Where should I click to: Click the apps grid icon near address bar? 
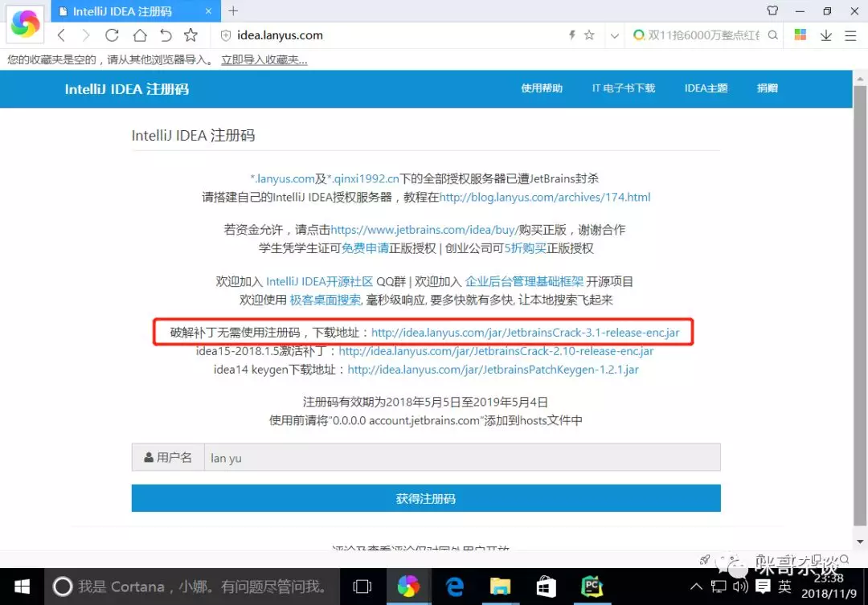pyautogui.click(x=799, y=35)
